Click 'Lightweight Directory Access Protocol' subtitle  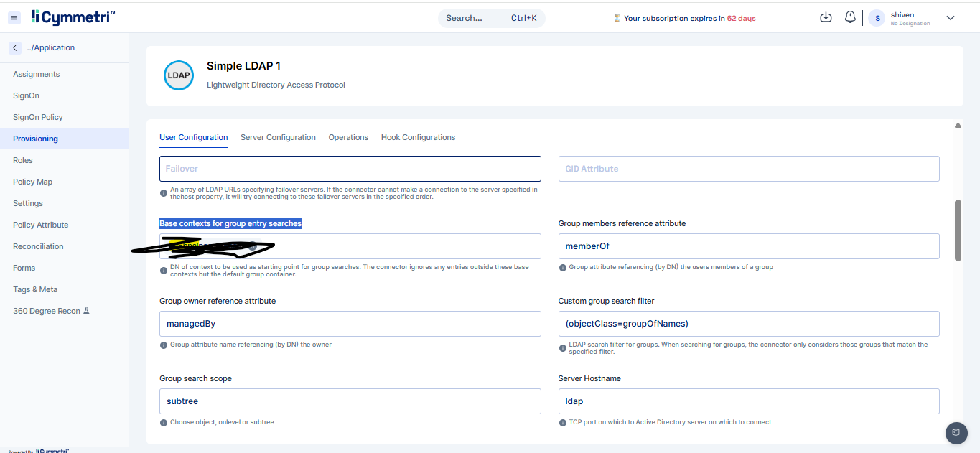coord(276,85)
